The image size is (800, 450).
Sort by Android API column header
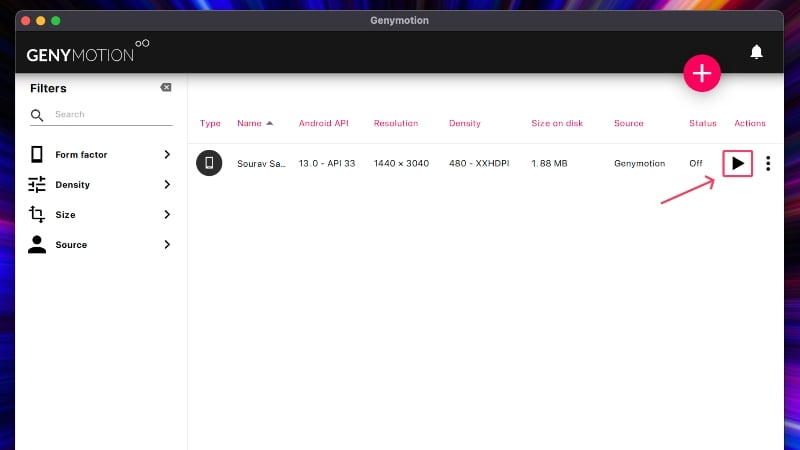[x=323, y=123]
